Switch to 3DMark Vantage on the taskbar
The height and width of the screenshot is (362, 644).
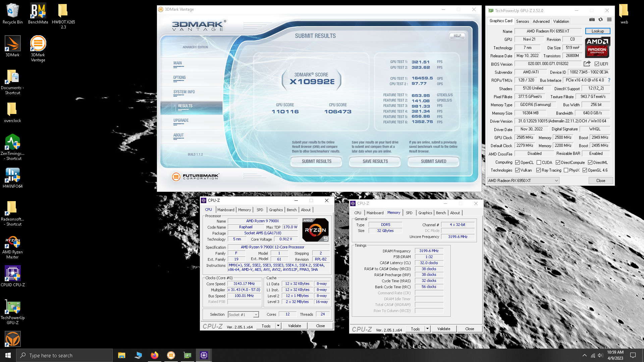(x=171, y=355)
